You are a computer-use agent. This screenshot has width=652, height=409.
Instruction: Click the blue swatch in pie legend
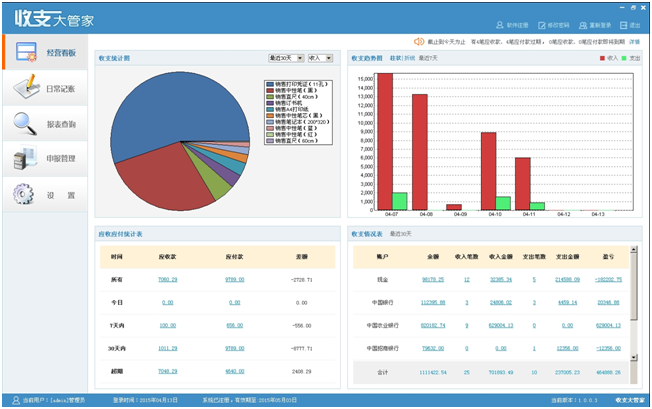click(268, 85)
